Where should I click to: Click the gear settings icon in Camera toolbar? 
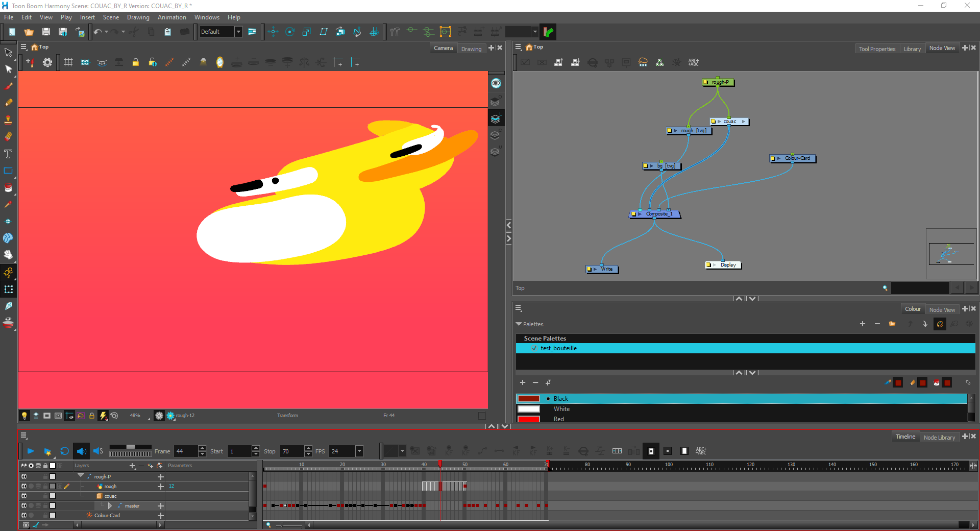point(47,62)
